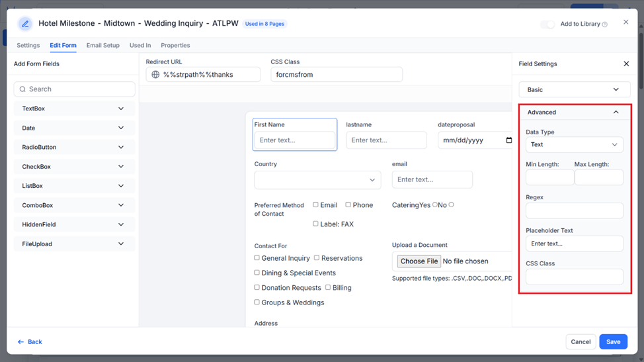Open the calendar picker icon in dateproposal

coord(509,140)
